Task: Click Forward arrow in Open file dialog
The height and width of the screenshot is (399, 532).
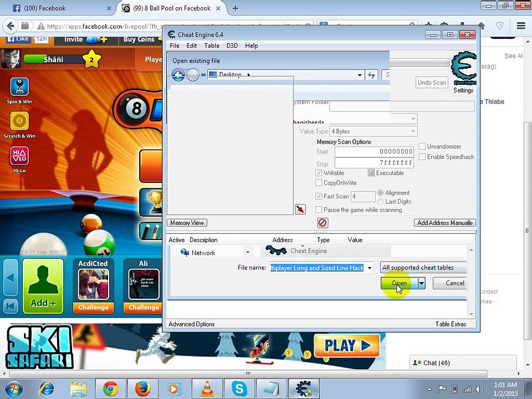Action: click(193, 75)
